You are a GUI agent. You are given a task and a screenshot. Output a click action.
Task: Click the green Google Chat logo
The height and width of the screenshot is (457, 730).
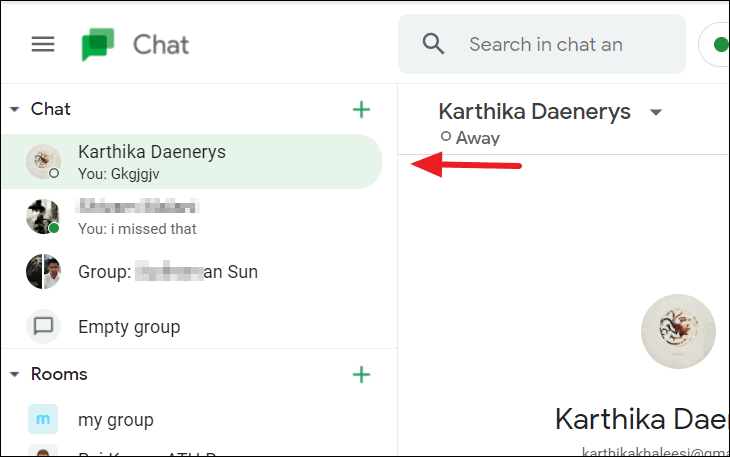pyautogui.click(x=98, y=44)
